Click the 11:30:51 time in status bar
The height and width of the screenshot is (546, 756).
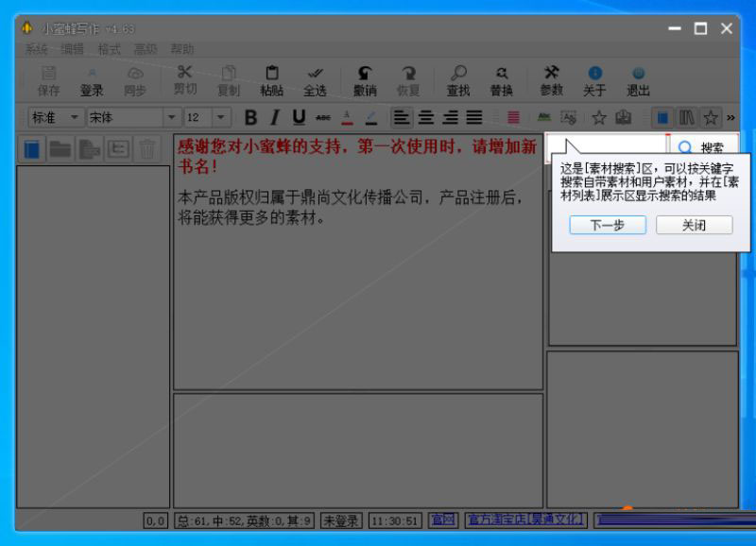coord(394,520)
